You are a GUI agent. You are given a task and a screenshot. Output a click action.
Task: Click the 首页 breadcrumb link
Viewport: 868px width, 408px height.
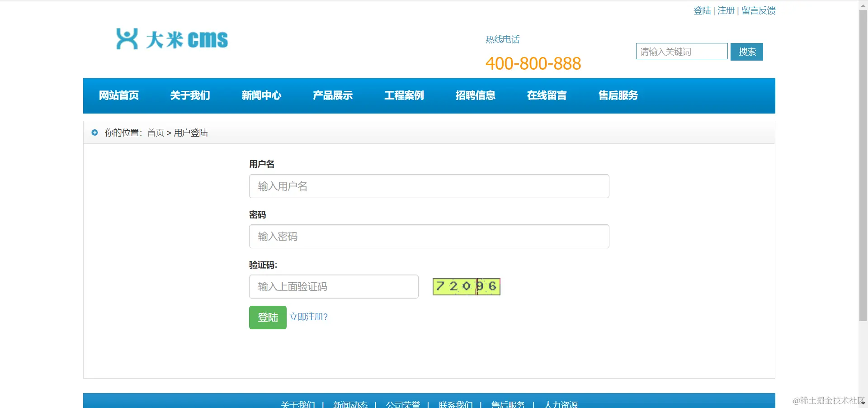click(x=156, y=133)
